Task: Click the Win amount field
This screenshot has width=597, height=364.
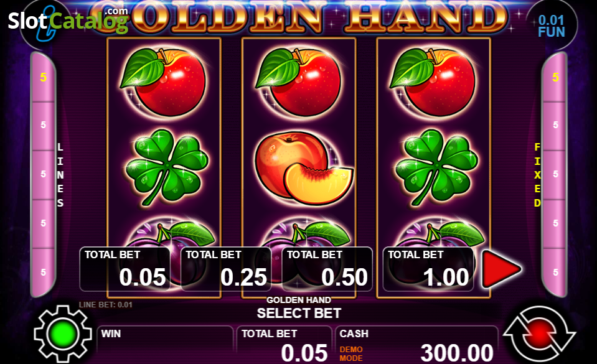Action: click(165, 344)
